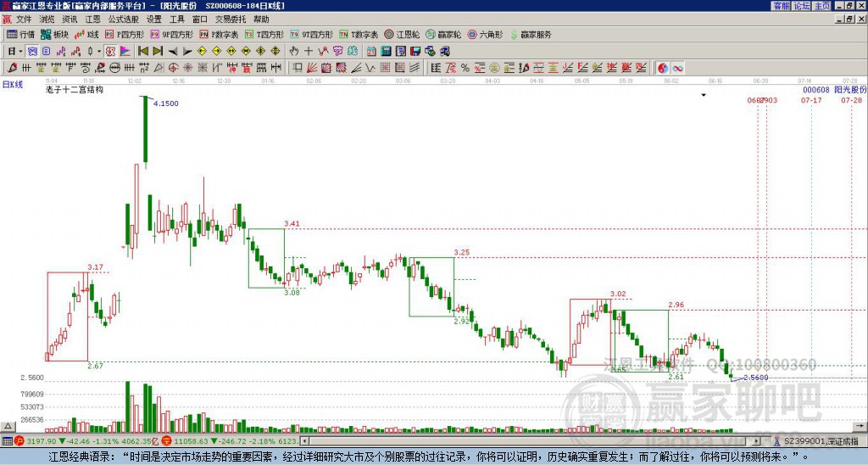Viewport: 868px width, 465px height.
Task: Open the T四方形 tool
Action: [x=264, y=34]
